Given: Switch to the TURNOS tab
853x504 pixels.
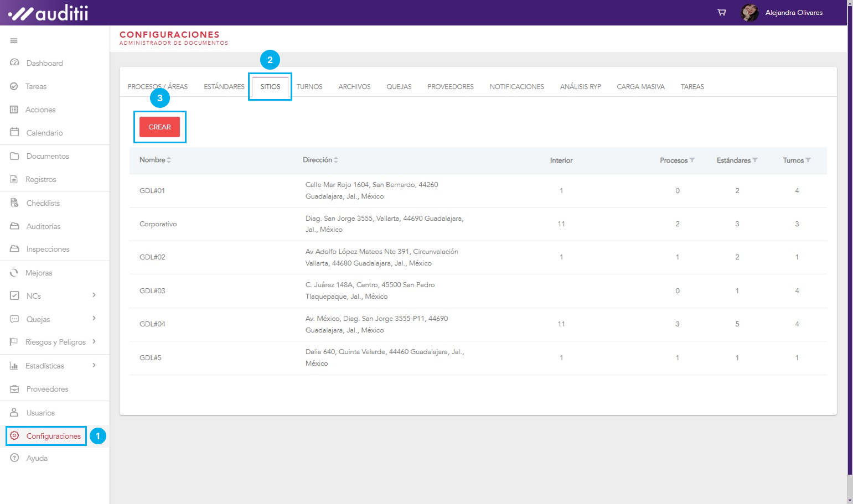Looking at the screenshot, I should pos(309,87).
